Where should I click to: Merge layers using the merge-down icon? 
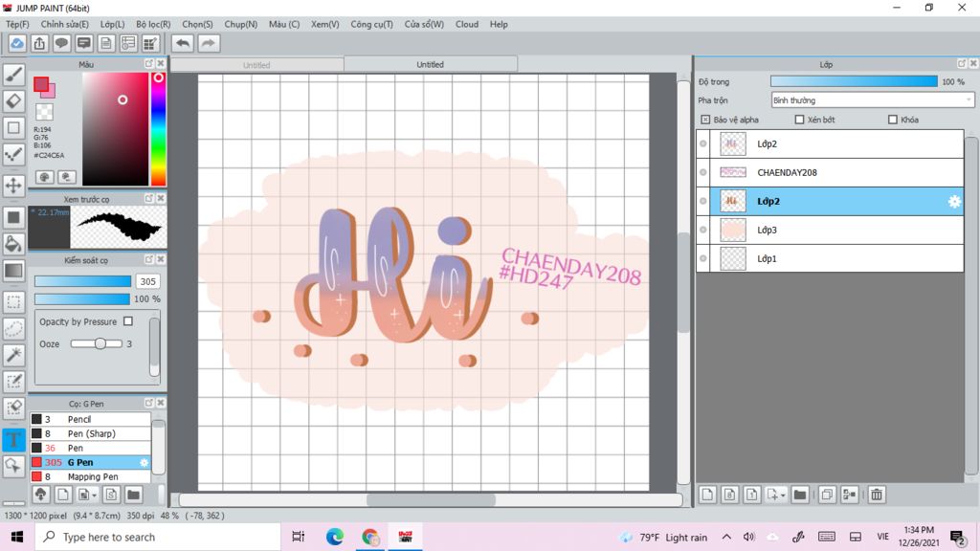[850, 495]
